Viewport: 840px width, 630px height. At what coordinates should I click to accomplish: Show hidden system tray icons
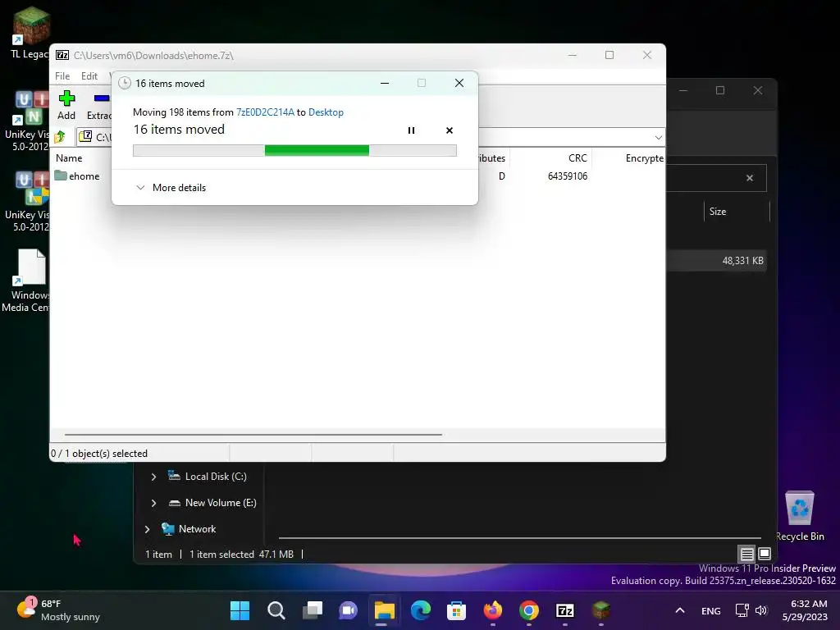click(680, 610)
